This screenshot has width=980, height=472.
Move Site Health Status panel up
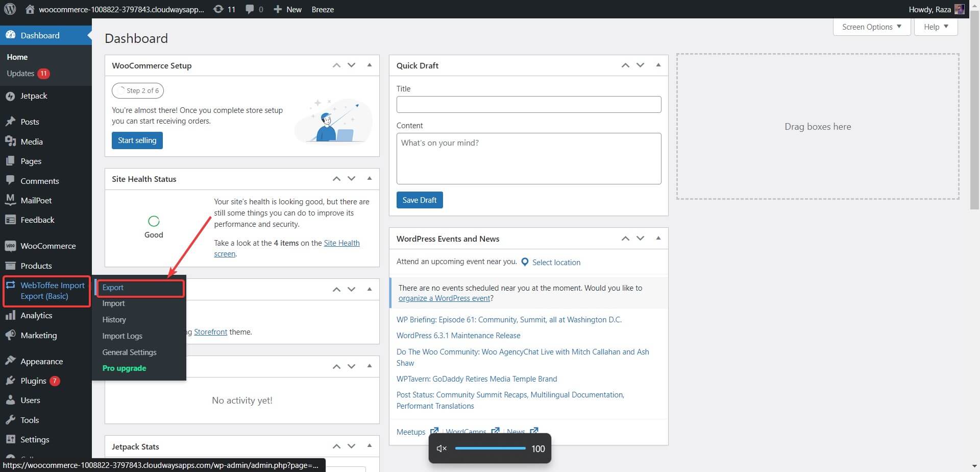coord(336,179)
